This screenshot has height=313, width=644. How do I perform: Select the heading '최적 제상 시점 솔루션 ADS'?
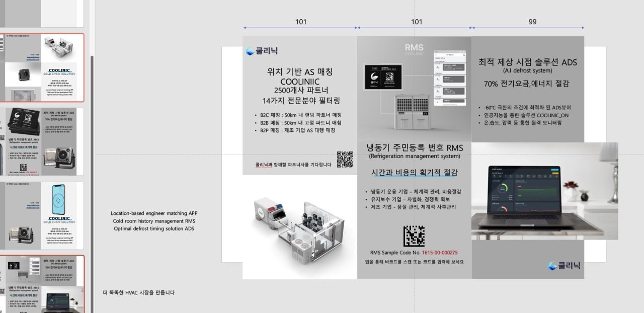(x=528, y=62)
